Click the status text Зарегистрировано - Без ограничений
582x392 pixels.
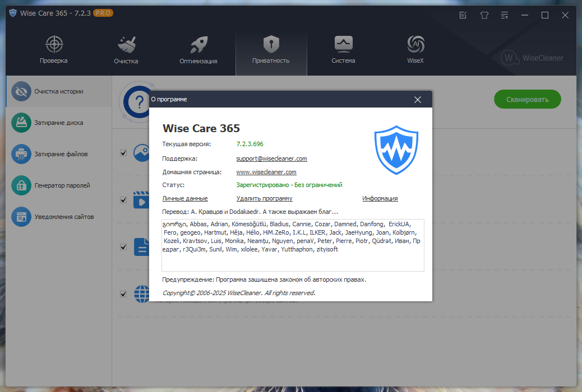click(289, 185)
